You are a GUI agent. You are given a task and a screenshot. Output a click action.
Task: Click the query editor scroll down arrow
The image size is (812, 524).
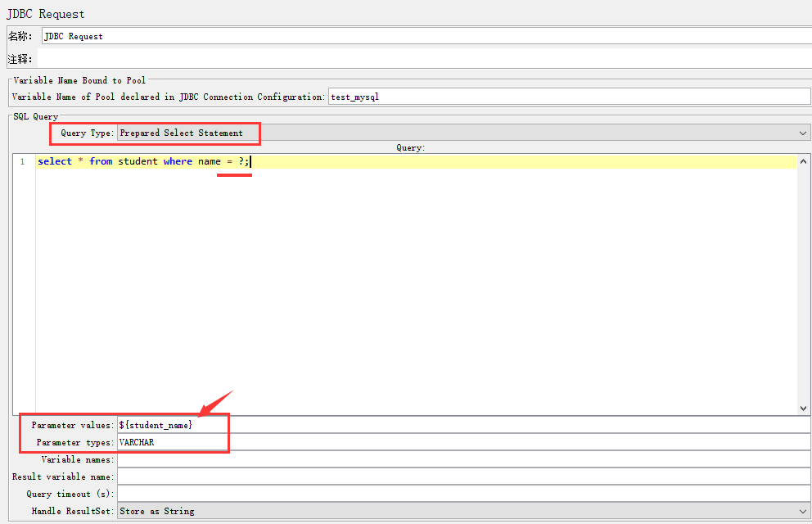pos(803,408)
